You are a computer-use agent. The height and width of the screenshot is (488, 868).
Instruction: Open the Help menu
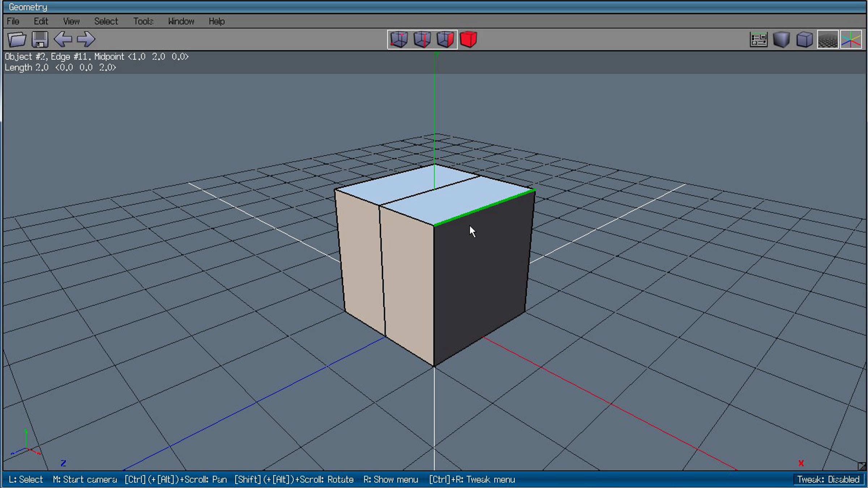point(217,21)
